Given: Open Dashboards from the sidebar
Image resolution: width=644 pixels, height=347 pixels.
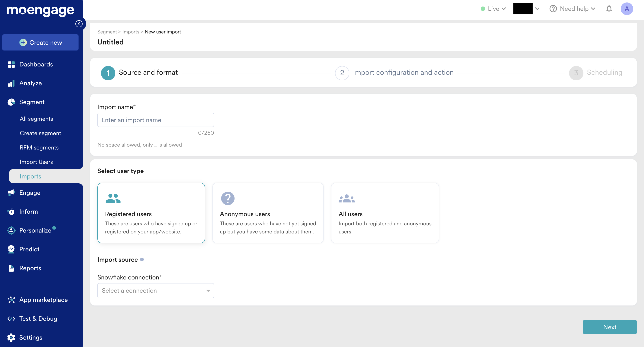Looking at the screenshot, I should tap(36, 64).
